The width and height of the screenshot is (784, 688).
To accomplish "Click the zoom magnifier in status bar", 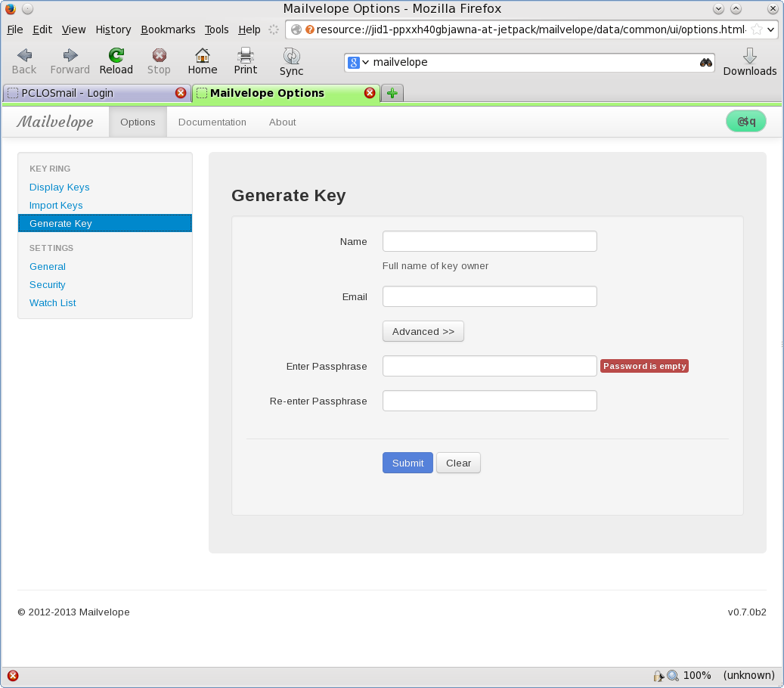I will (672, 676).
